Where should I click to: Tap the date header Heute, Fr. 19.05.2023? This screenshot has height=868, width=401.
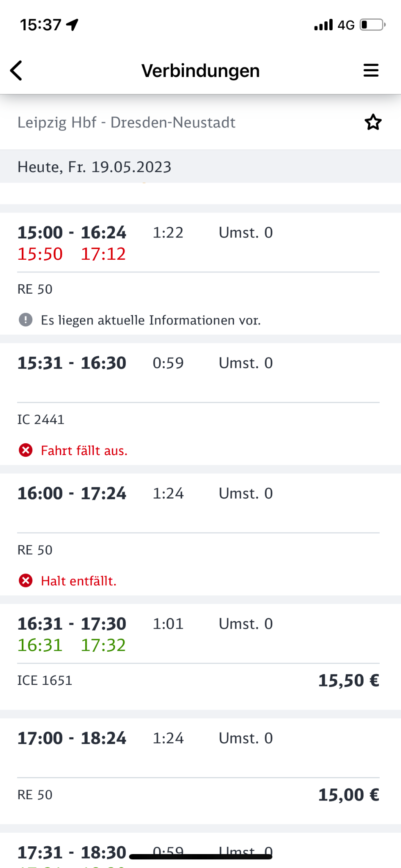pos(94,167)
